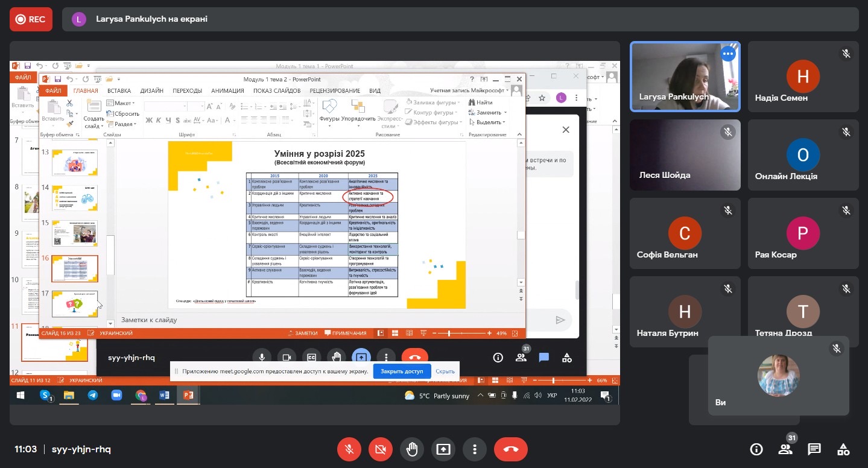Switch to slide sorter view icon

pos(394,333)
